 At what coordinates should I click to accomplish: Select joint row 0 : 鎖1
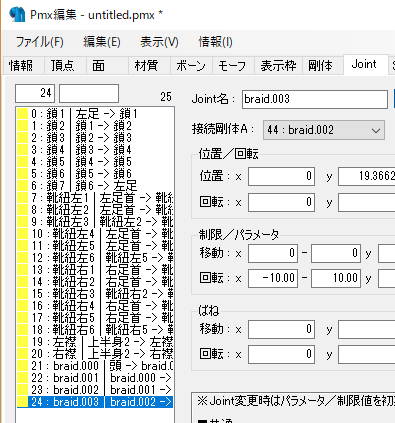pyautogui.click(x=95, y=114)
